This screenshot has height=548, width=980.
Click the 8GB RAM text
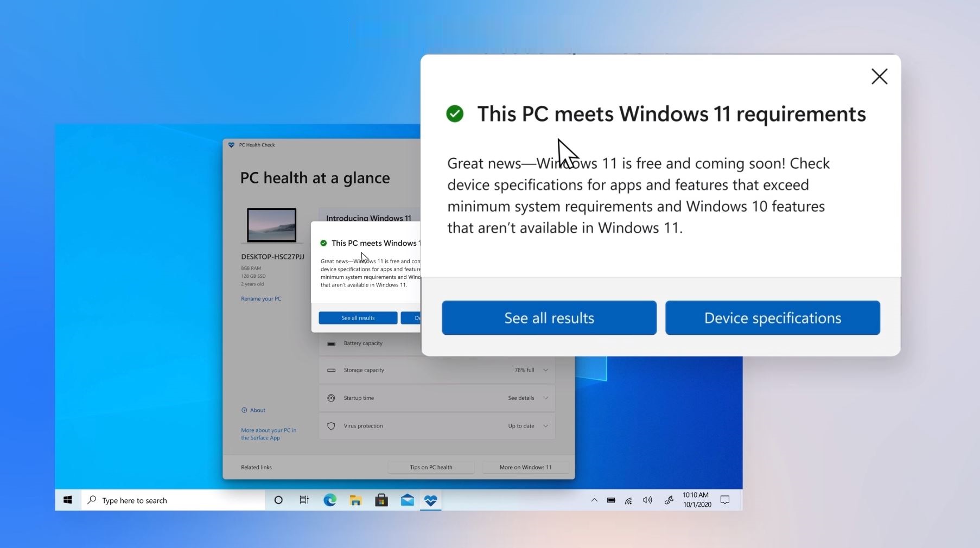pyautogui.click(x=251, y=268)
